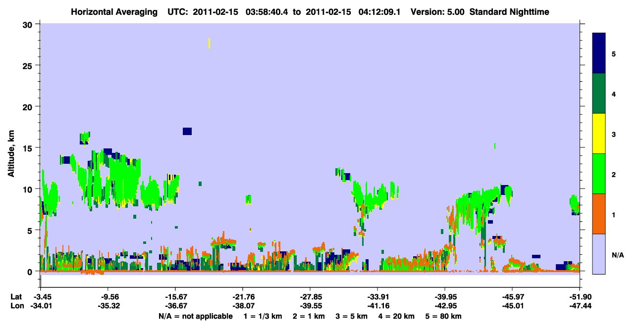644x330 pixels.
Task: Click legend text '2 = 1 km'
Action: pos(309,316)
